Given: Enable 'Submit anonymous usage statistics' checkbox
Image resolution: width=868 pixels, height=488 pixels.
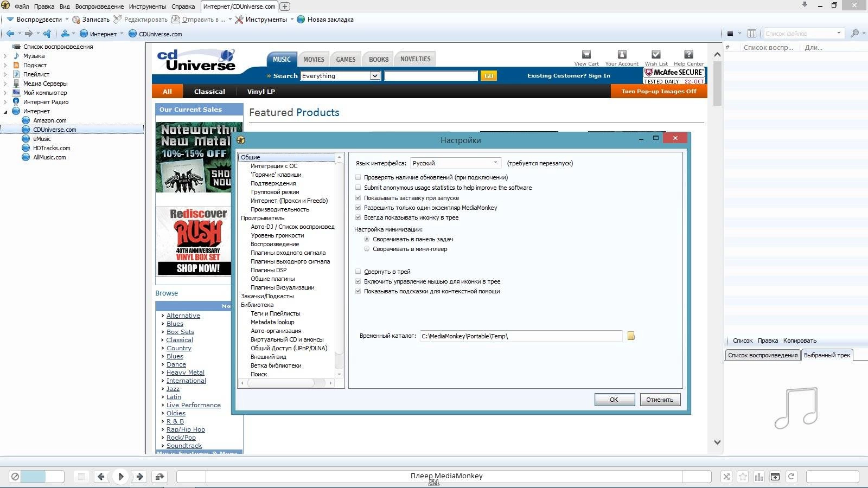Looking at the screenshot, I should coord(358,188).
